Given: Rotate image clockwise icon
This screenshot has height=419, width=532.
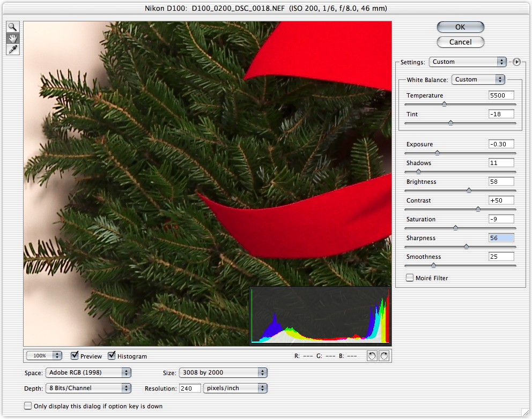Looking at the screenshot, I should tap(383, 356).
